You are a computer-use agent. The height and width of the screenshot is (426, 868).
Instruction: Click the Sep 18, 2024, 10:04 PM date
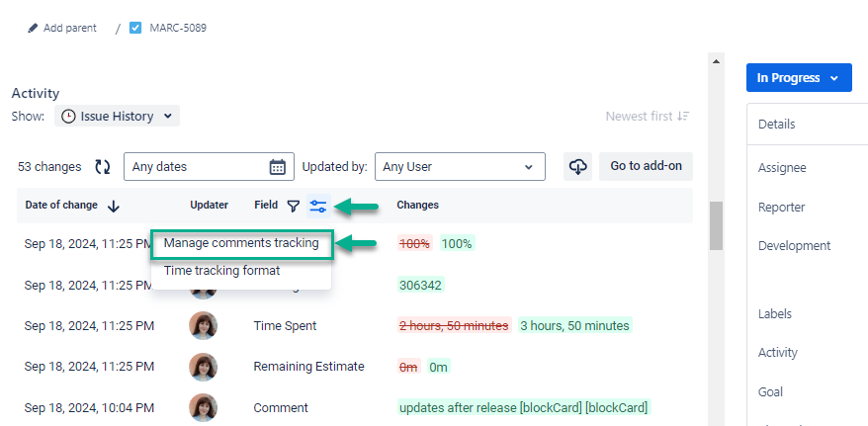click(x=89, y=408)
